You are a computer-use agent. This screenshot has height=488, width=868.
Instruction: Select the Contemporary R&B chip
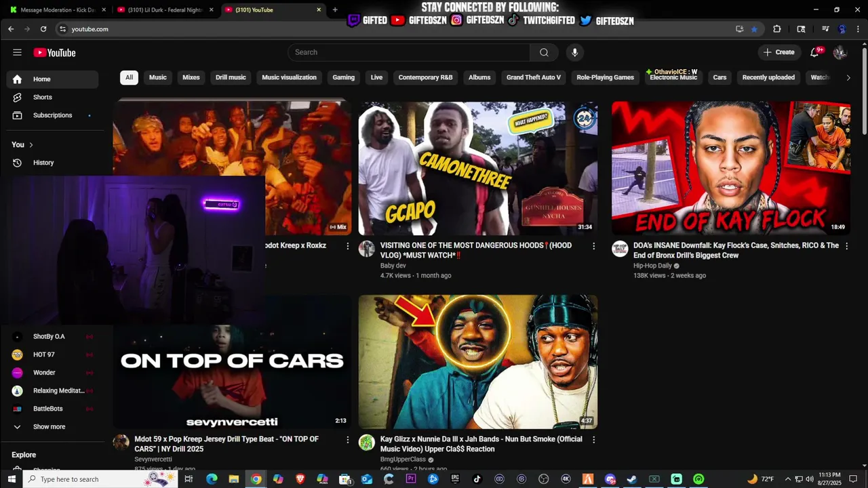425,77
